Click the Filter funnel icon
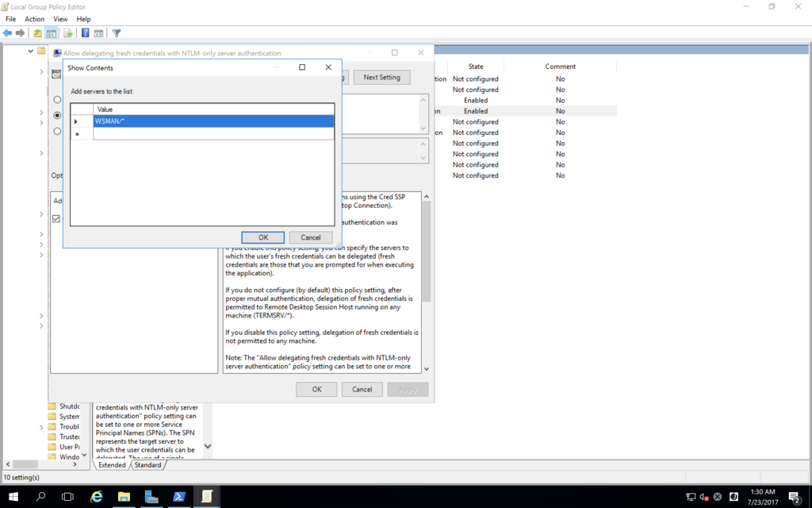This screenshot has width=812, height=508. 117,33
